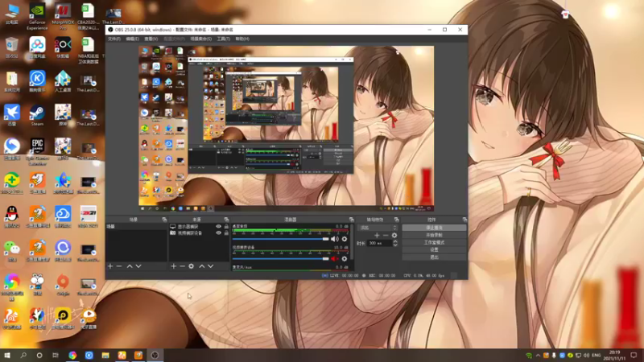Select the display capture source row
This screenshot has width=644, height=362.
click(199, 227)
